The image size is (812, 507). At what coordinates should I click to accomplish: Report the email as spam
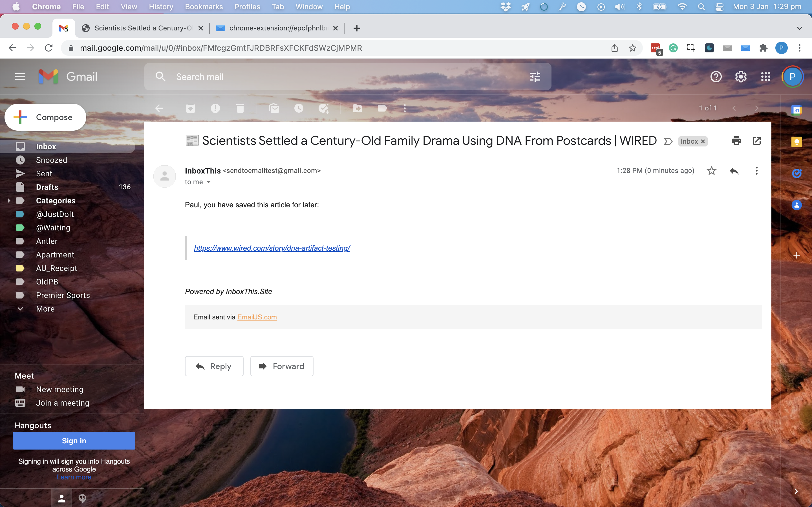(x=216, y=108)
